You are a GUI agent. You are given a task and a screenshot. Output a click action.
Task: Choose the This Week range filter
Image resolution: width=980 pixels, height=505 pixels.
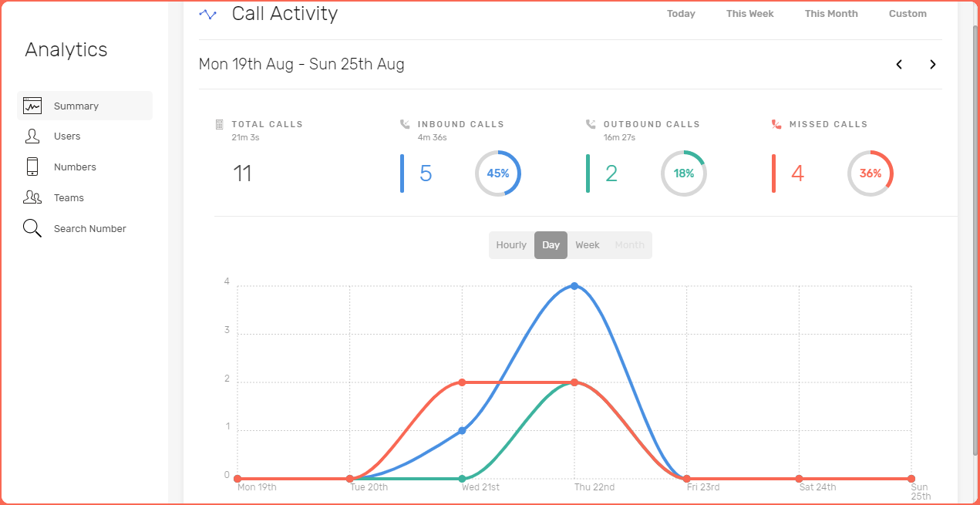[x=749, y=14]
